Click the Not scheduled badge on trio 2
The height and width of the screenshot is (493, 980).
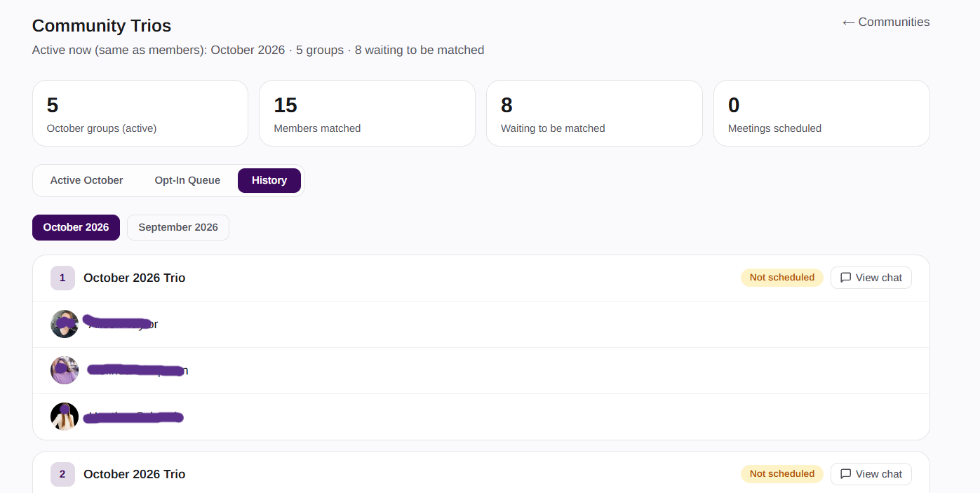pyautogui.click(x=782, y=474)
